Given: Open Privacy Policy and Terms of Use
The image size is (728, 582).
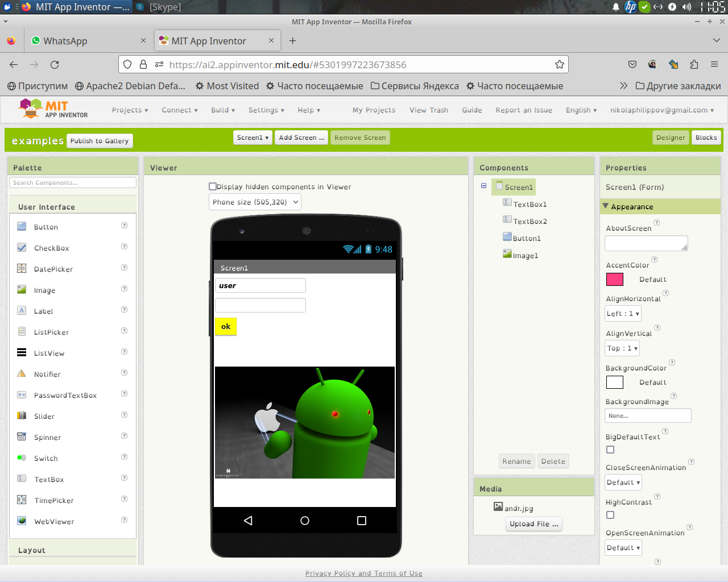Looking at the screenshot, I should coord(364,573).
